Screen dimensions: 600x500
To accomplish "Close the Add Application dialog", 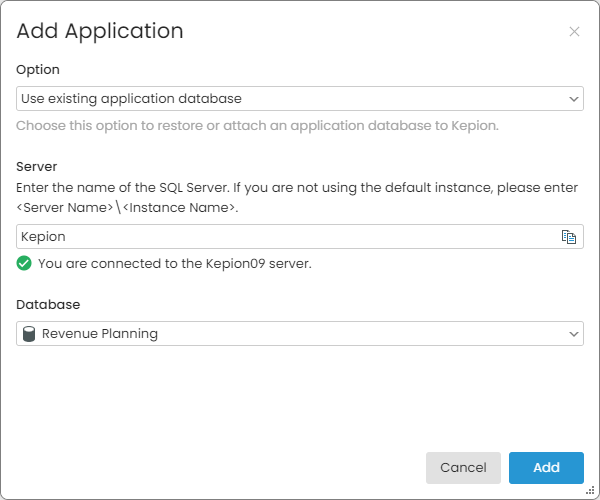I will click(574, 32).
